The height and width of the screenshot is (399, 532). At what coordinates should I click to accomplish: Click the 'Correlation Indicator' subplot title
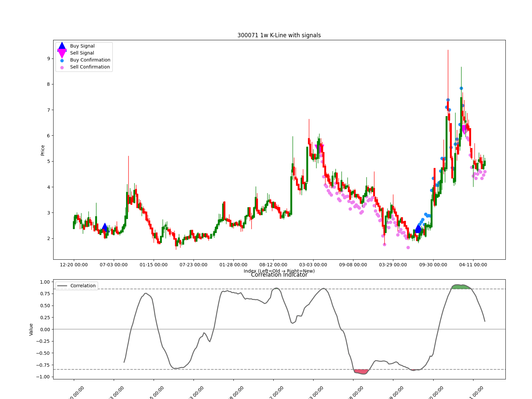pyautogui.click(x=279, y=275)
